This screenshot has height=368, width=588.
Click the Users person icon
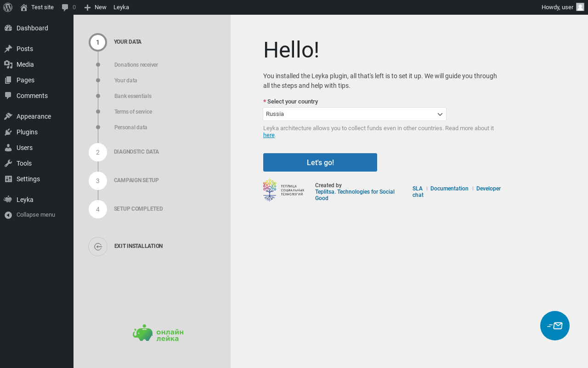click(8, 148)
